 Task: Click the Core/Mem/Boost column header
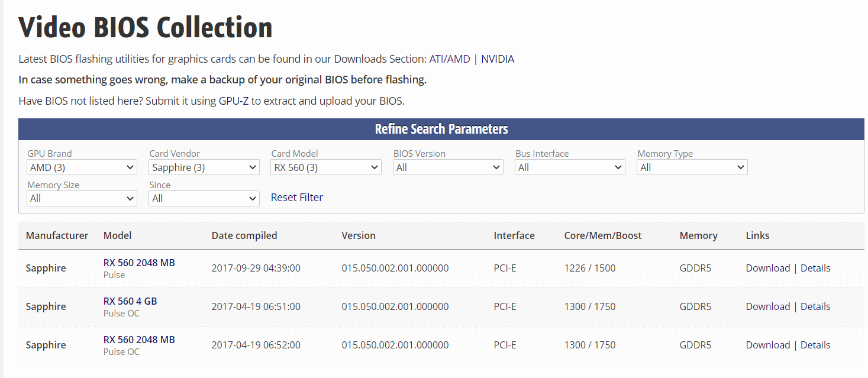(603, 235)
